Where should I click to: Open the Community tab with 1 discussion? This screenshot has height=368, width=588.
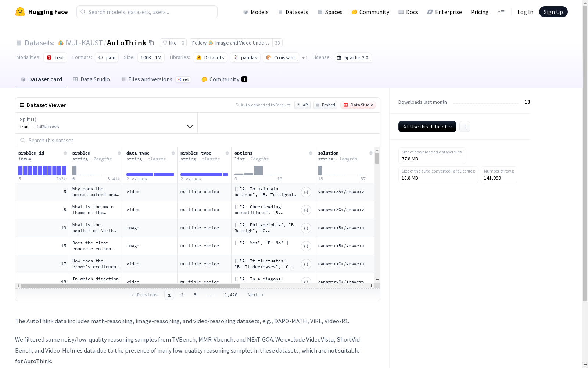224,79
